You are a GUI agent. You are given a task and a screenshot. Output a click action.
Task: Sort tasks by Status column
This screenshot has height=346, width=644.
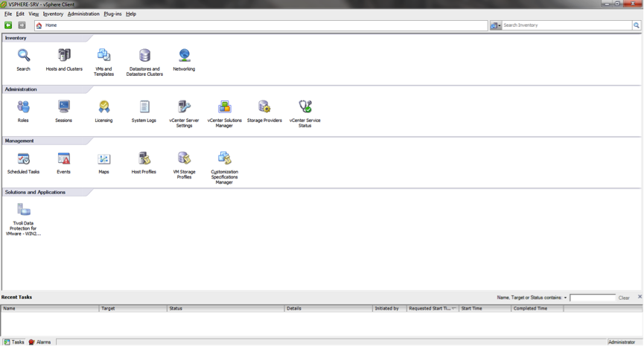(x=226, y=309)
